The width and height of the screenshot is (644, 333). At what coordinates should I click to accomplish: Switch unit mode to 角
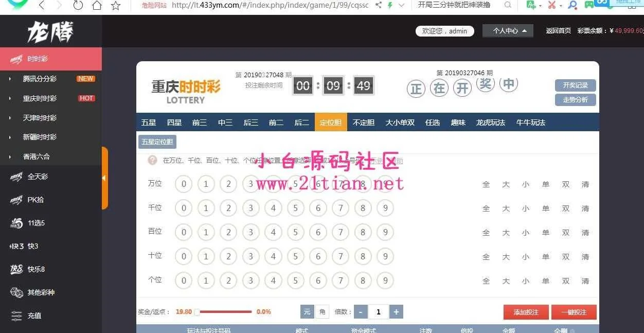click(322, 311)
